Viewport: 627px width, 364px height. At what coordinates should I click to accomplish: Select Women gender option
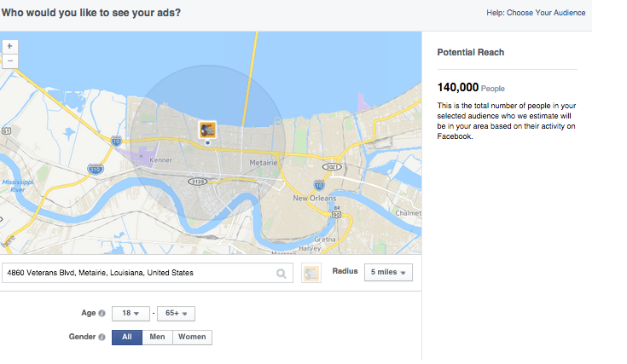pos(192,337)
